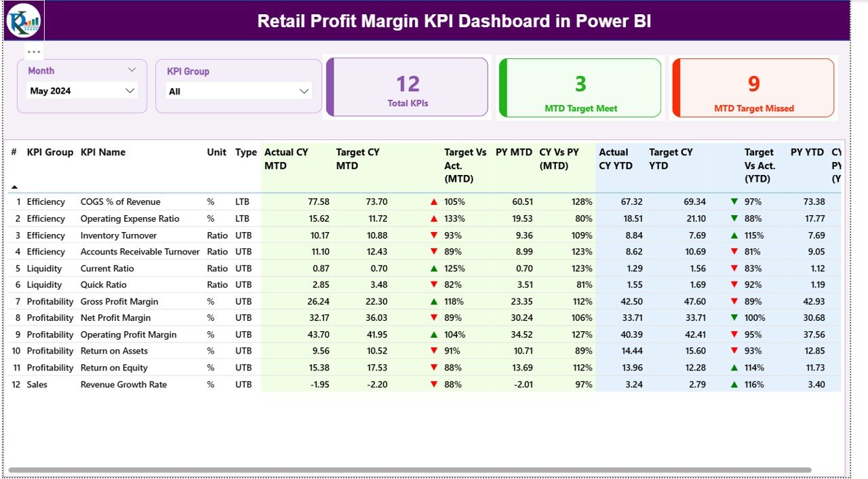The height and width of the screenshot is (479, 868).
Task: Click the green MTD Target Meet card
Action: 579,87
